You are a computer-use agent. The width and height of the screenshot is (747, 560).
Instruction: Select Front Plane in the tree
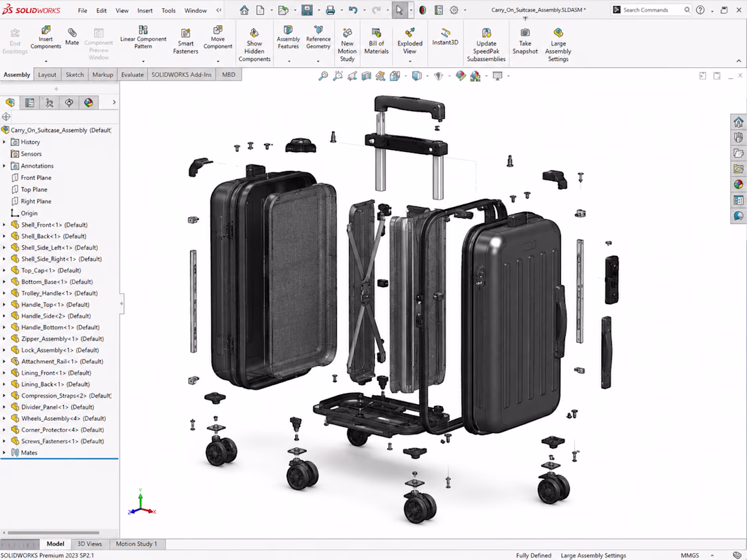(x=36, y=178)
